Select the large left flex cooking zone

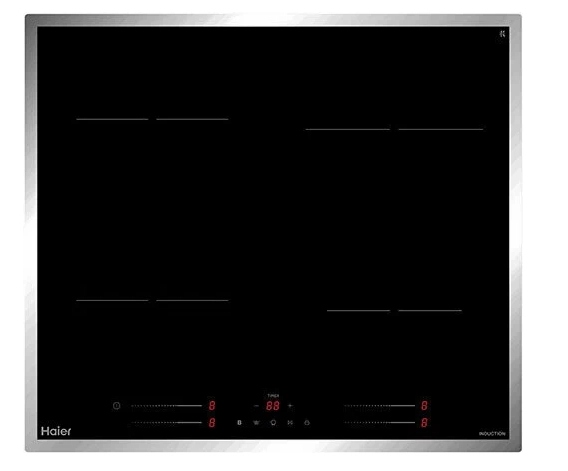pyautogui.click(x=152, y=209)
